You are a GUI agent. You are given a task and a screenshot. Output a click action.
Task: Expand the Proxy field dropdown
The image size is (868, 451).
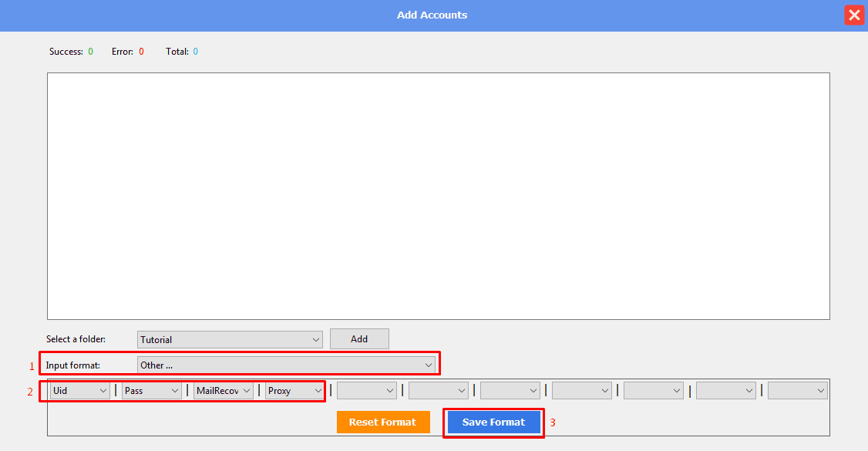[295, 391]
